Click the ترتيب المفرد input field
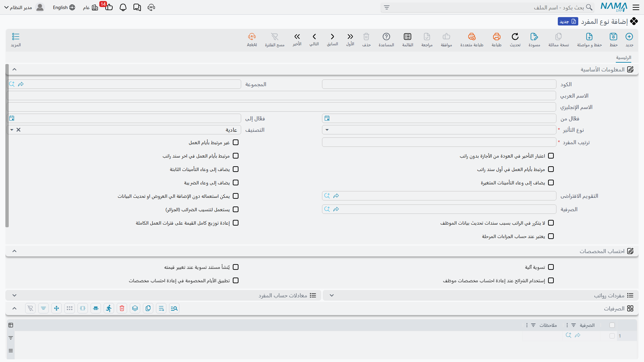644x362 pixels. point(439,142)
